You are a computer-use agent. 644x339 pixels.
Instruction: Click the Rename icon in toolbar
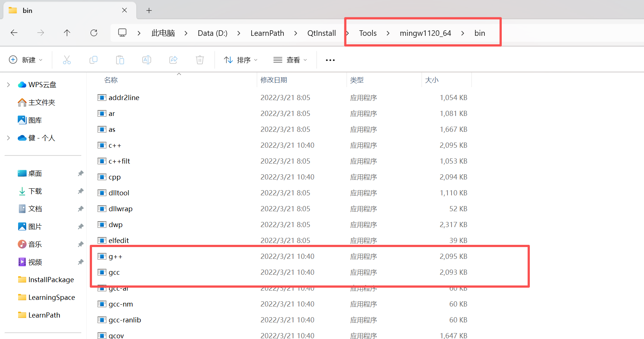[147, 60]
